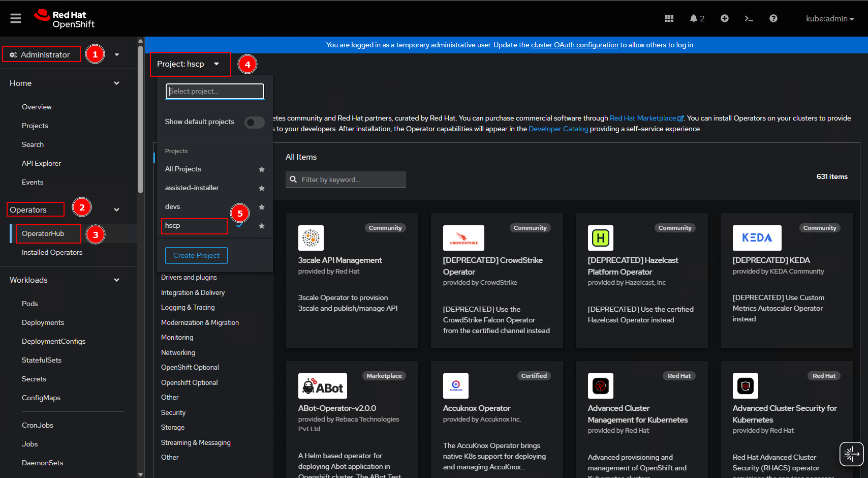Image resolution: width=868 pixels, height=478 pixels.
Task: Open the ConfigMaps page
Action: point(41,398)
